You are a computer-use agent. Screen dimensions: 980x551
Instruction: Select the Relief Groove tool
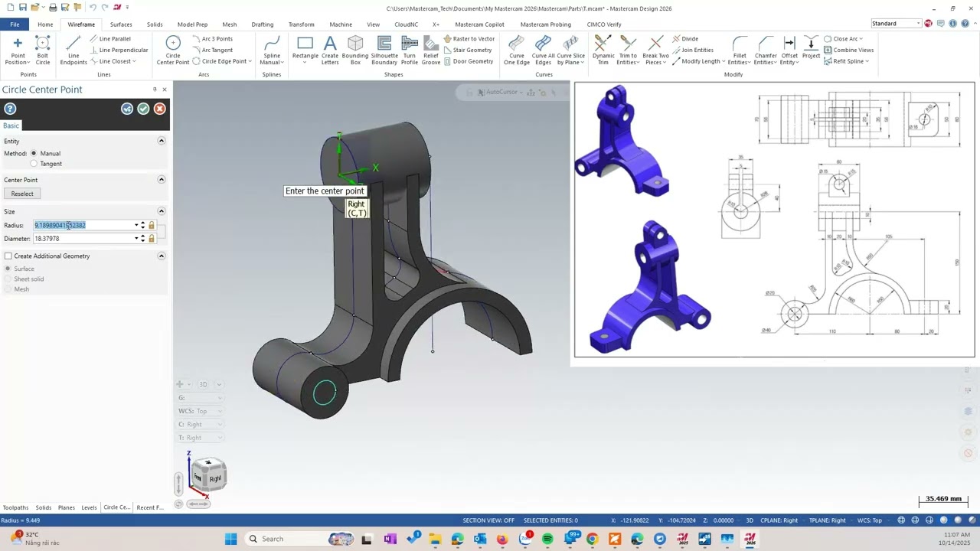point(431,50)
